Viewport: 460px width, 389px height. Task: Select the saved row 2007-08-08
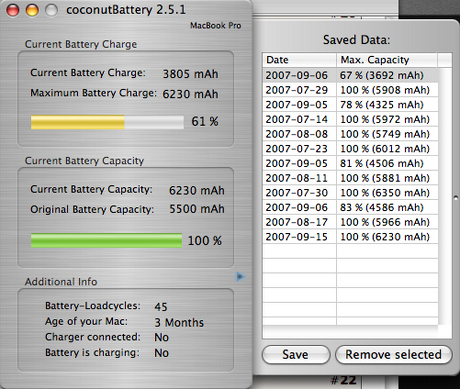click(x=350, y=134)
